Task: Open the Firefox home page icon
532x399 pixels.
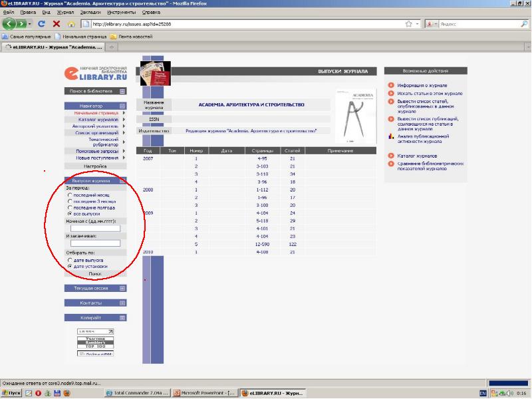Action: [71, 24]
